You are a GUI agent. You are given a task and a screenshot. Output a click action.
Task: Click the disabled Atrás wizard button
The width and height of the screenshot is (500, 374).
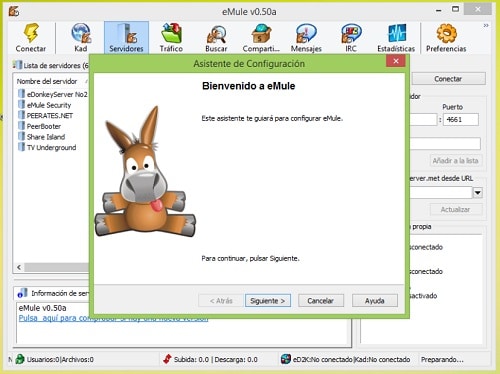[221, 301]
